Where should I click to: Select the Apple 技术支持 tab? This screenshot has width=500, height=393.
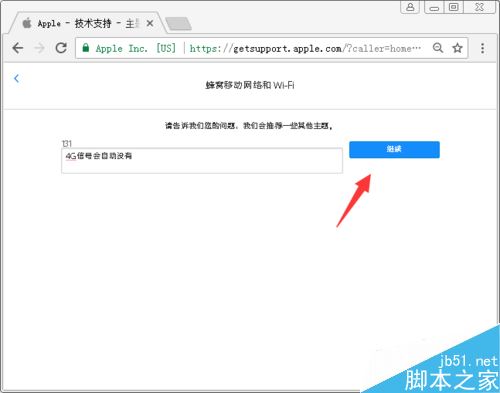(87, 23)
